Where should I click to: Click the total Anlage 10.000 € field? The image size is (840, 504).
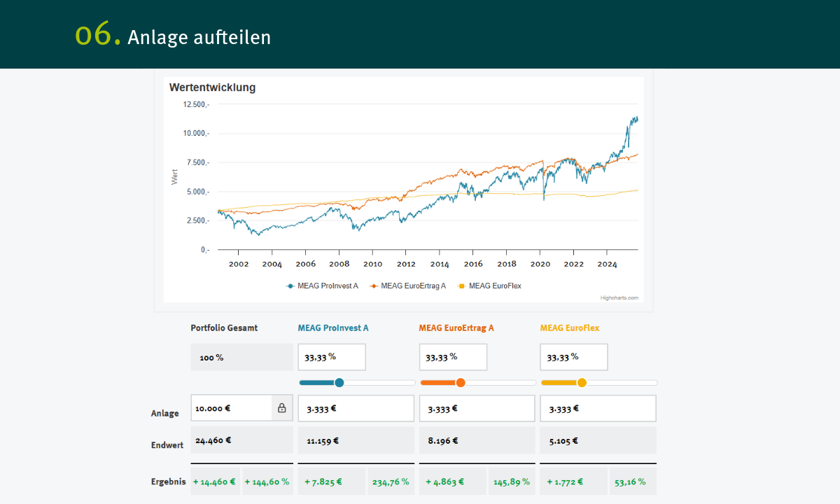coord(231,408)
